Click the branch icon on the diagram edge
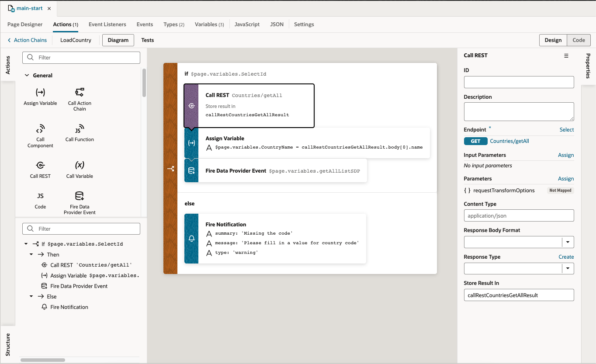 [170, 168]
